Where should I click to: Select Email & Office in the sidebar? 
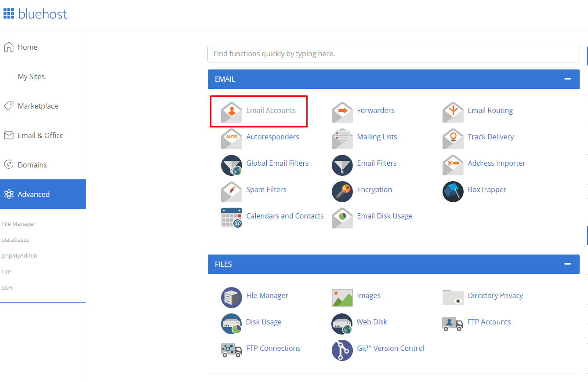pyautogui.click(x=40, y=135)
